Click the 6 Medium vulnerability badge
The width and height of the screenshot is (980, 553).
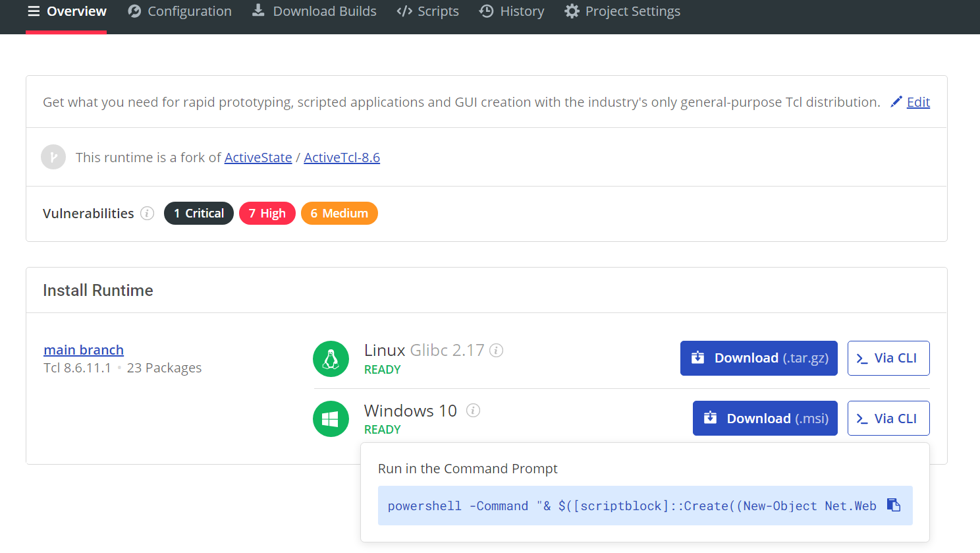pos(339,214)
